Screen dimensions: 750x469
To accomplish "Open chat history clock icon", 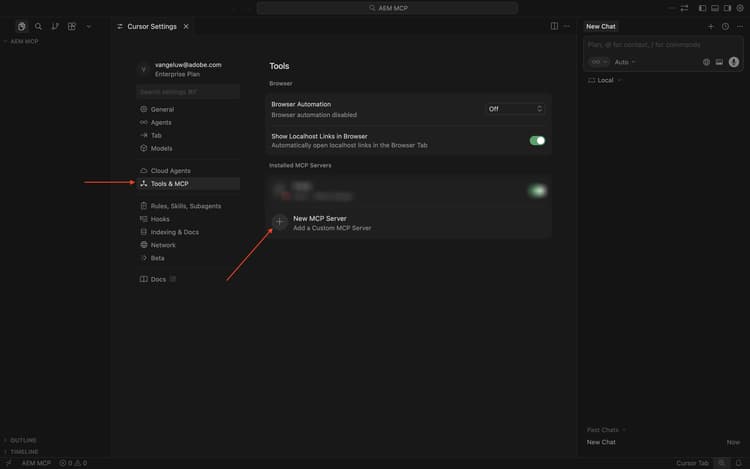I will tap(726, 26).
